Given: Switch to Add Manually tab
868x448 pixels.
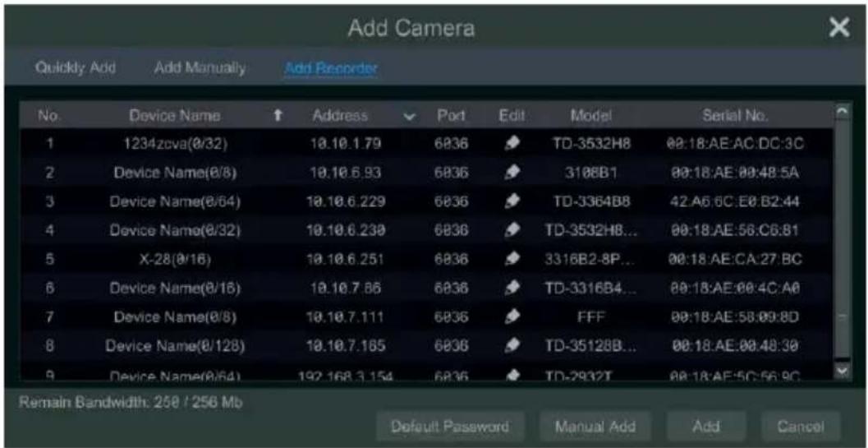Looking at the screenshot, I should (x=200, y=68).
